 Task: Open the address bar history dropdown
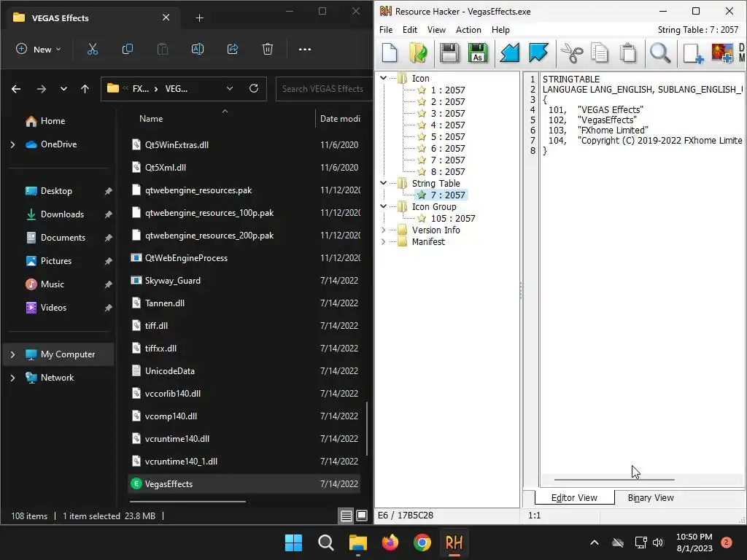[230, 88]
